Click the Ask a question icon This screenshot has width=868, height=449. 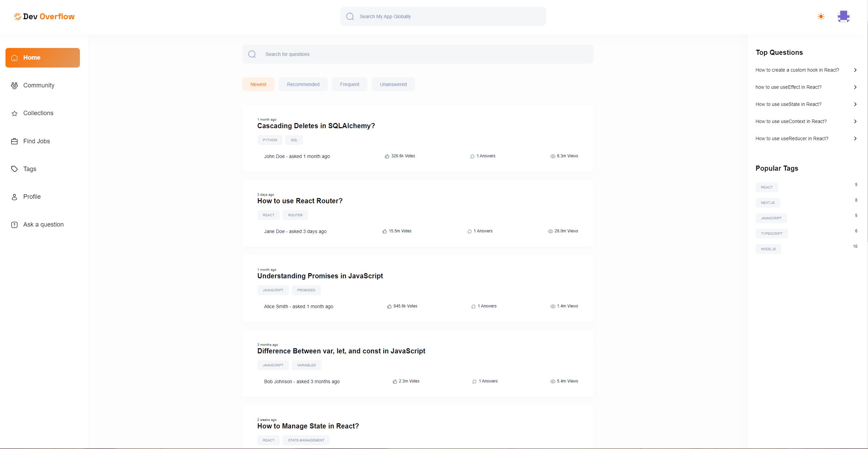click(x=14, y=225)
